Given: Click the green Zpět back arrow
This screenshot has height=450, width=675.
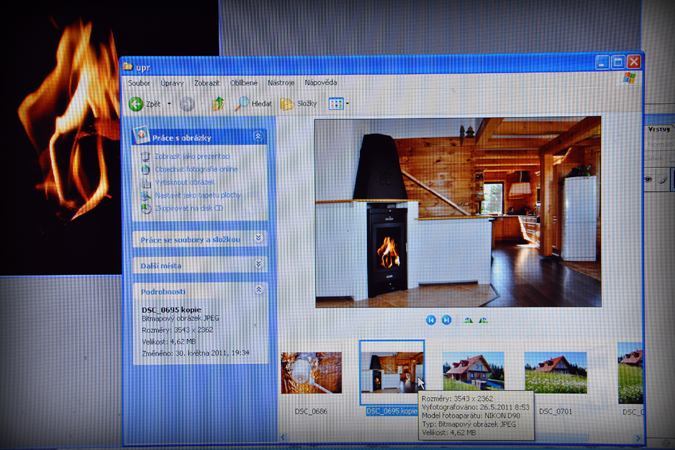Looking at the screenshot, I should point(136,104).
